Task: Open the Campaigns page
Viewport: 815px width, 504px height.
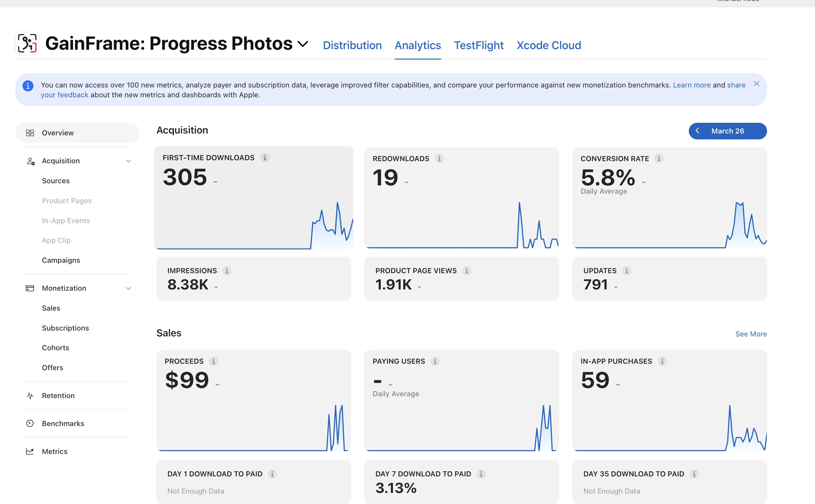Action: tap(61, 260)
